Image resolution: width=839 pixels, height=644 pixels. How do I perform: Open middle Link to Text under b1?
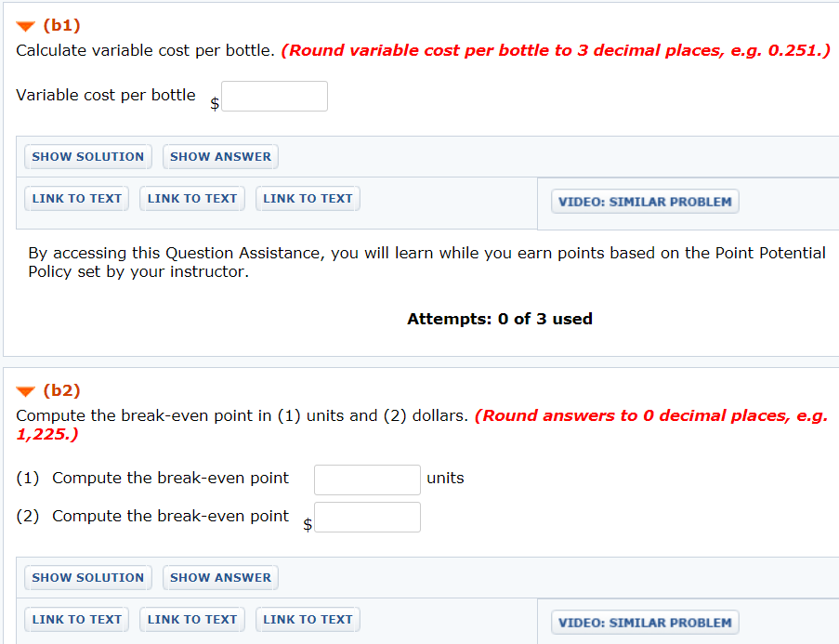192,199
